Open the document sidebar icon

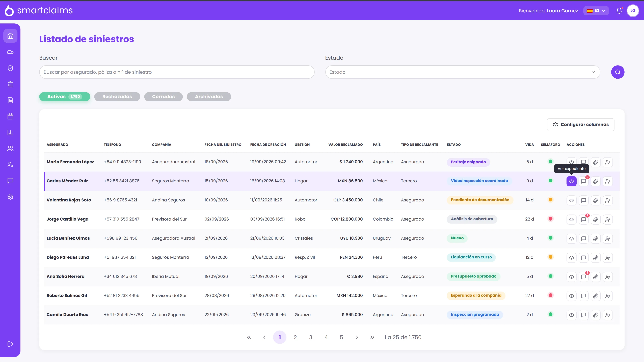(10, 100)
